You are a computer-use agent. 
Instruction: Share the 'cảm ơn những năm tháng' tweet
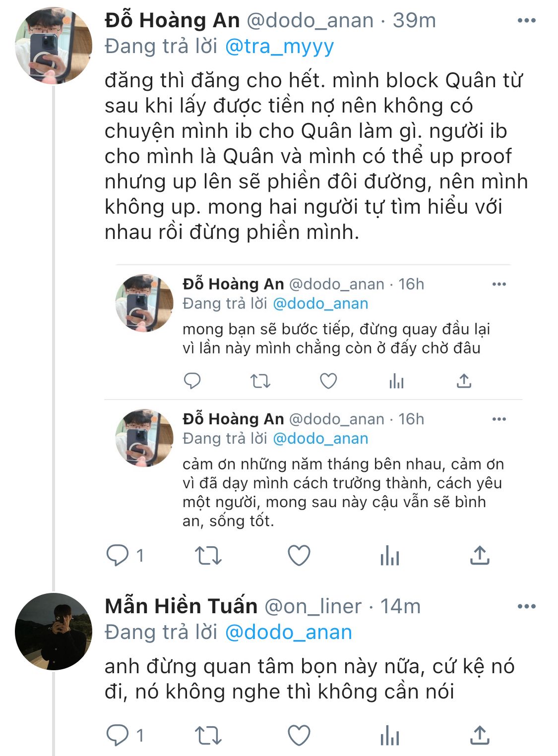click(480, 555)
